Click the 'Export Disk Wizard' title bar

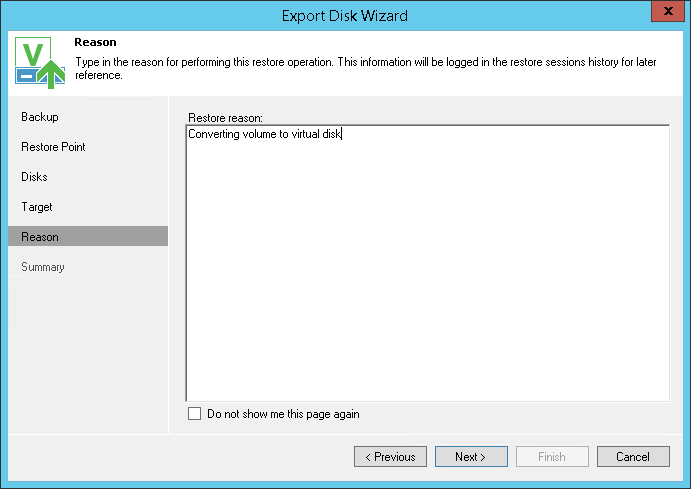345,15
